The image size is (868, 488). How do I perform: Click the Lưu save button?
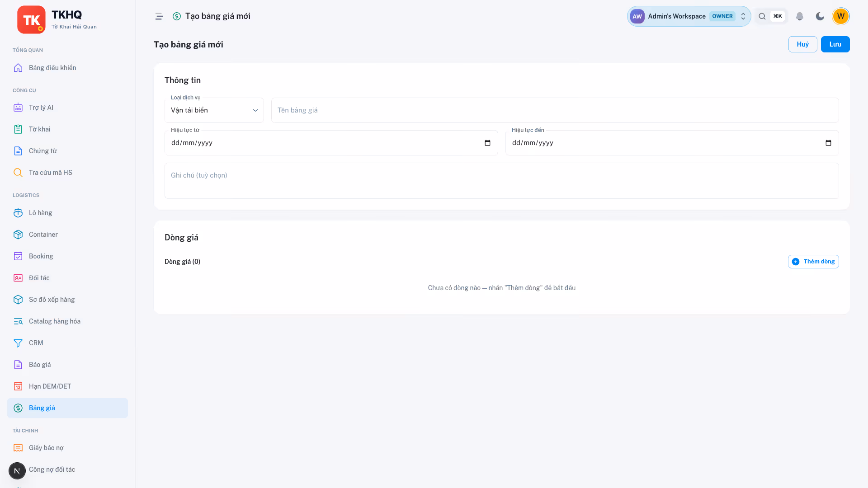pyautogui.click(x=835, y=44)
